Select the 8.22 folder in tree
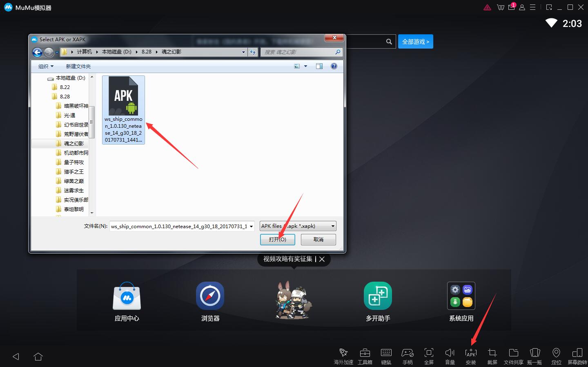Viewport: 588px width, 367px height. click(x=65, y=87)
